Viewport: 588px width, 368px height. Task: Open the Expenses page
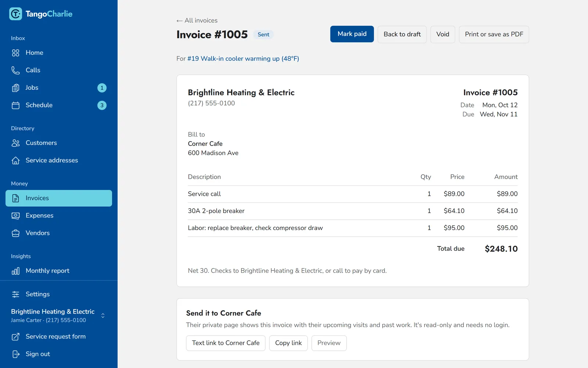tap(59, 216)
